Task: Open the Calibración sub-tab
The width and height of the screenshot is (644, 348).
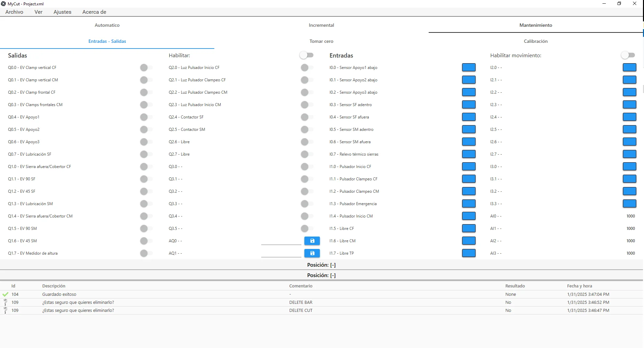Action: 535,41
